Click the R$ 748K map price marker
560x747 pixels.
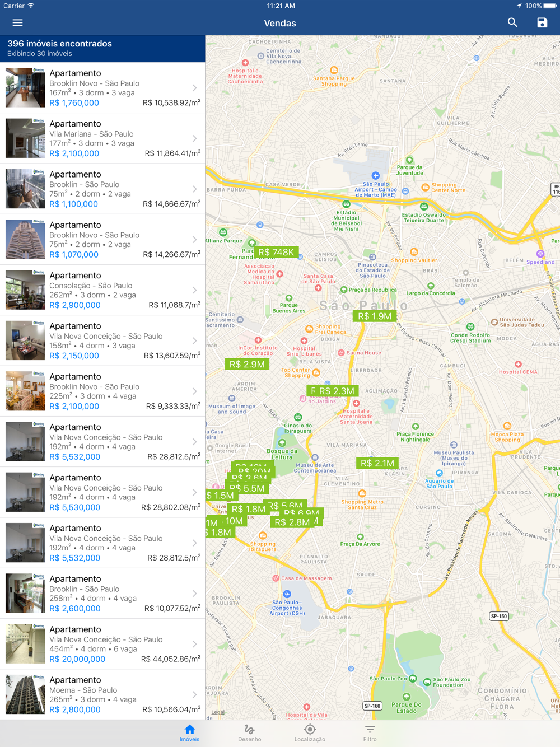coord(276,253)
